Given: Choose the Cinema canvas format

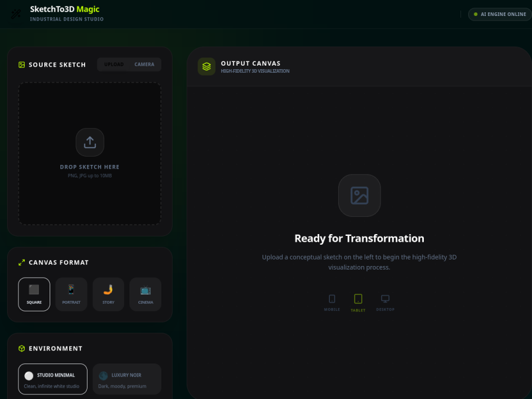Looking at the screenshot, I should 145,294.
